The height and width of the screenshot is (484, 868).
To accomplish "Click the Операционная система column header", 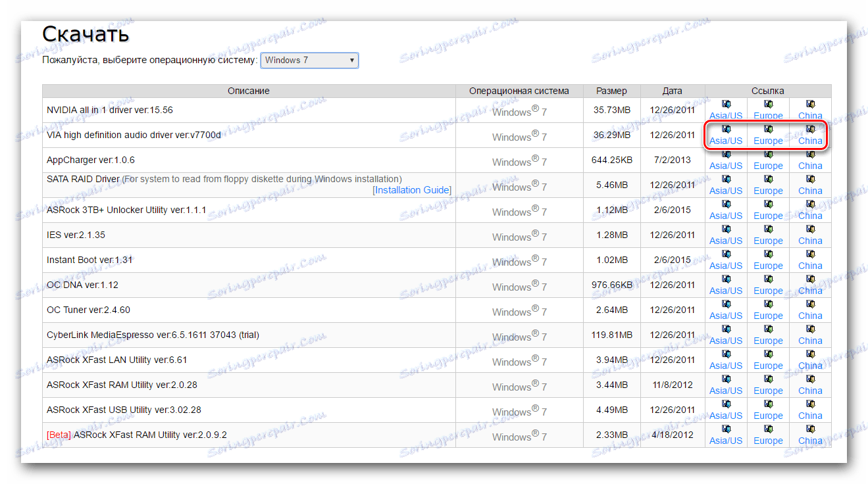I will (x=519, y=91).
